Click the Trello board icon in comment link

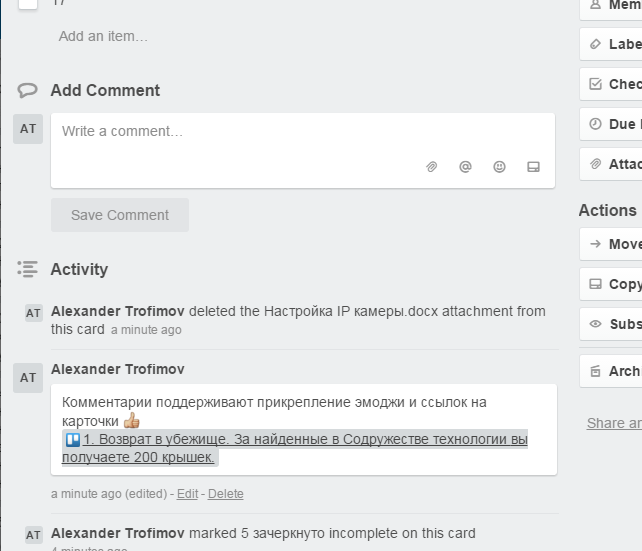tap(73, 440)
